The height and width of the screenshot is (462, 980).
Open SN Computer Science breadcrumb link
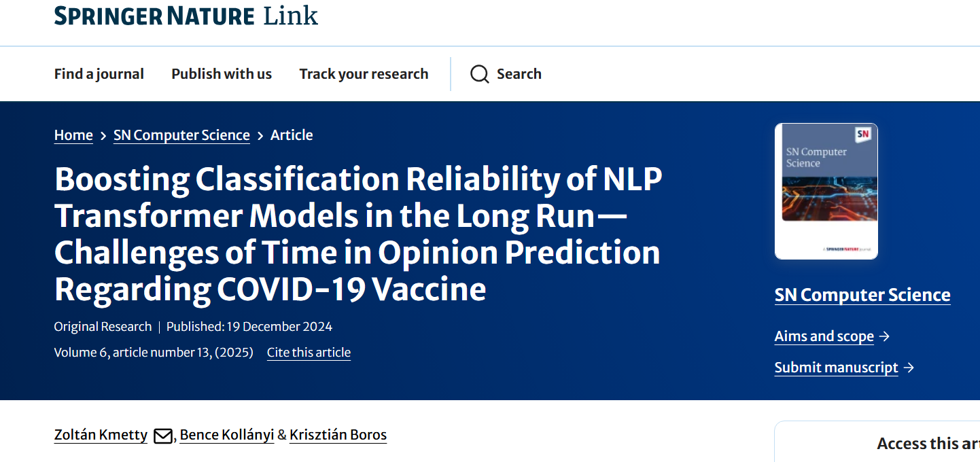pos(181,135)
